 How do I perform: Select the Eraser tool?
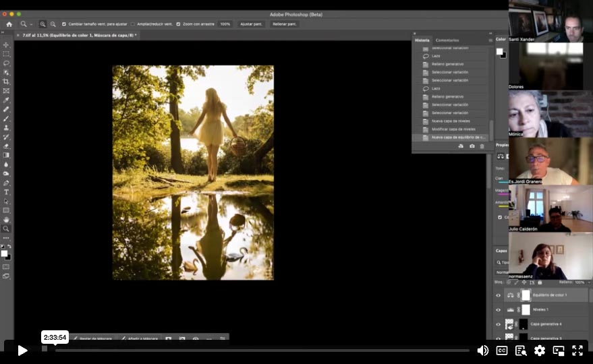[6, 146]
